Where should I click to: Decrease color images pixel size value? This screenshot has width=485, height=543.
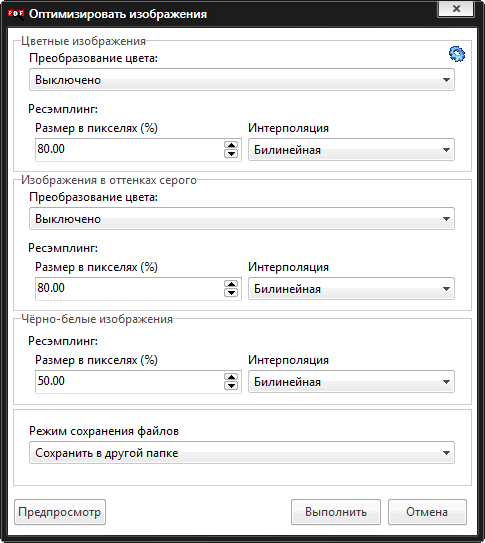(231, 154)
